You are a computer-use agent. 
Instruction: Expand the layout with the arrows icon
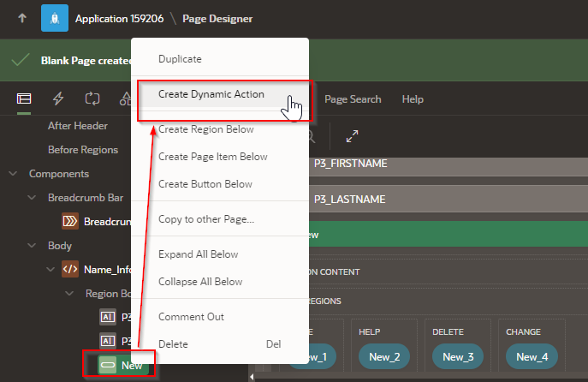click(352, 136)
